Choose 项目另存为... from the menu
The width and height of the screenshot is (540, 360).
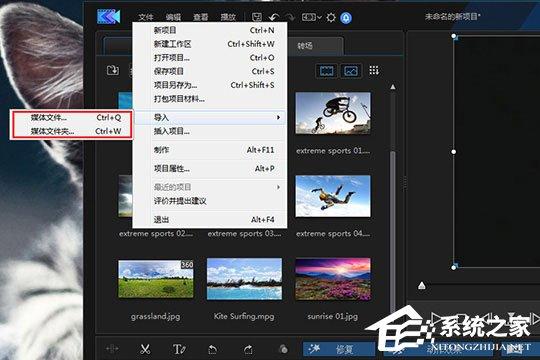coord(210,85)
